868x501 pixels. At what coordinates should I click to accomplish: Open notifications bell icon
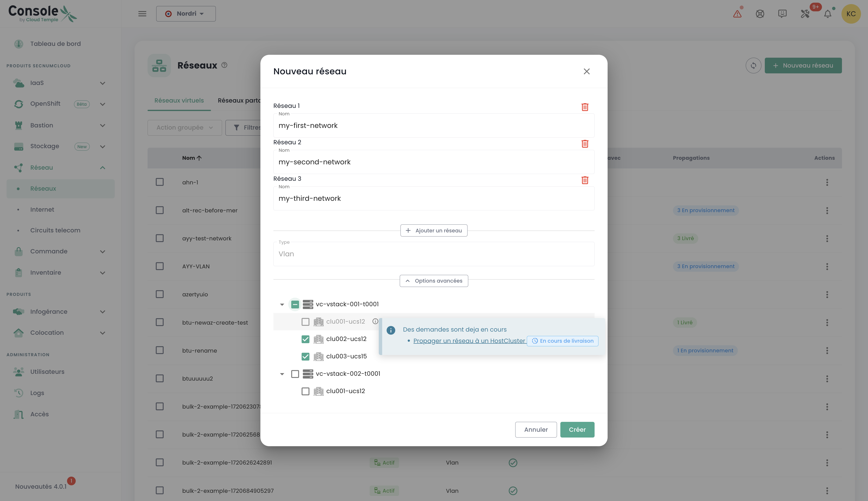pos(827,14)
